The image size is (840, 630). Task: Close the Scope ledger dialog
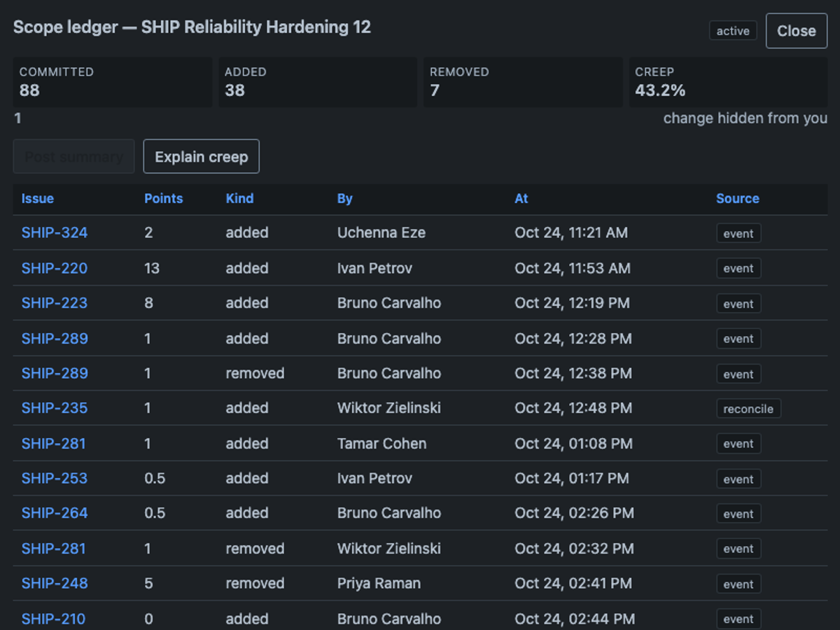pos(797,31)
